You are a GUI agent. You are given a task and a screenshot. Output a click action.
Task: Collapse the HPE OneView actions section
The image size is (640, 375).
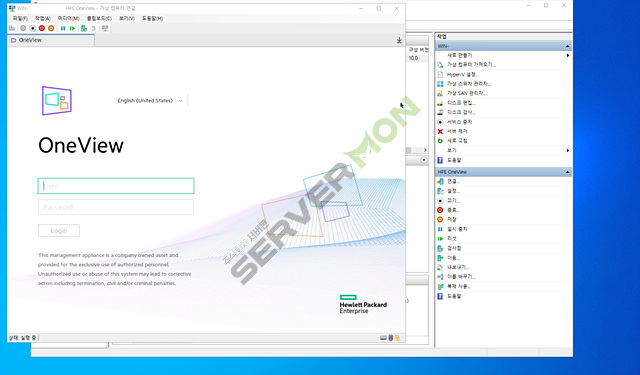point(567,172)
